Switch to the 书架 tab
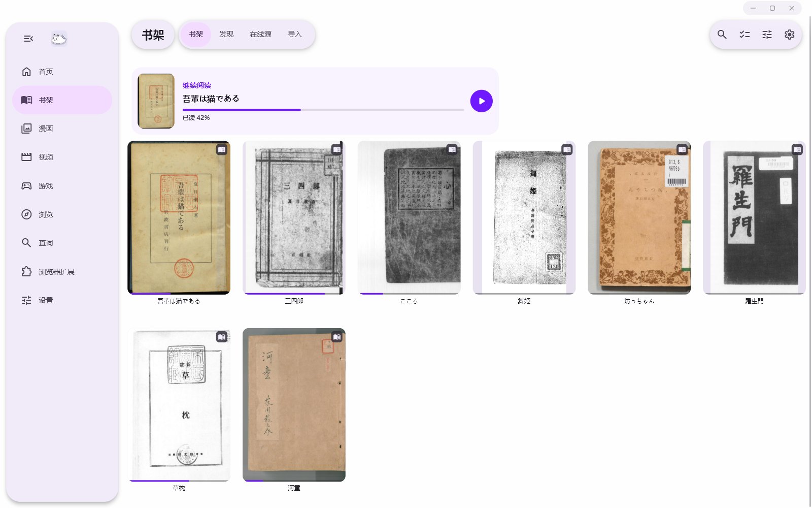 coord(196,35)
